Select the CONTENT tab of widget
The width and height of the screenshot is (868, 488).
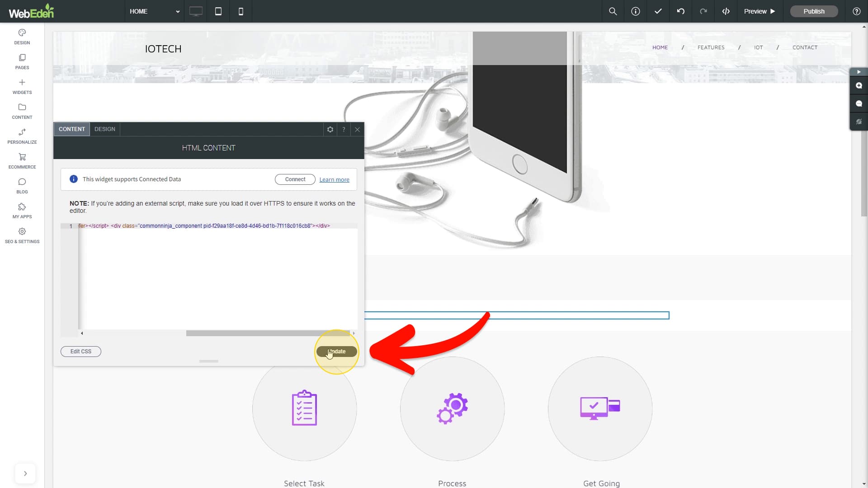point(72,129)
